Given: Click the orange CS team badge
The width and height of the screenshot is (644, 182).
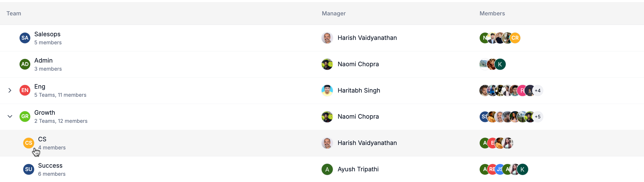Looking at the screenshot, I should pyautogui.click(x=29, y=143).
